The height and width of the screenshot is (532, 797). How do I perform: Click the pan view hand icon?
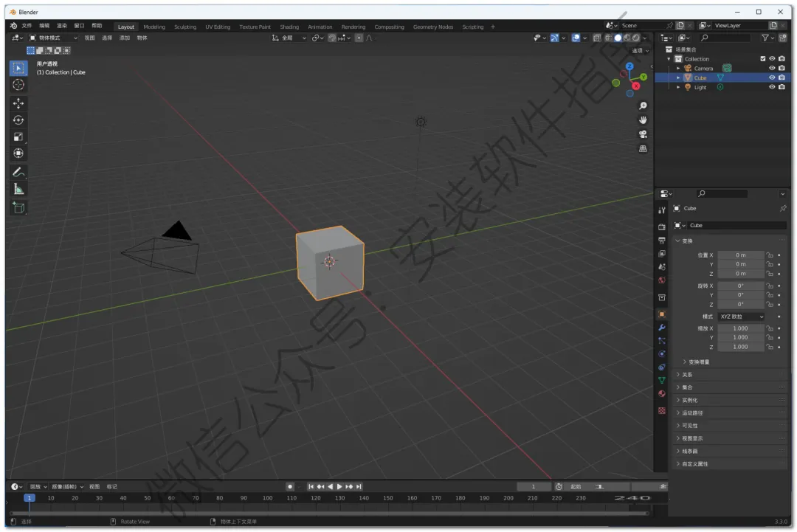click(x=643, y=120)
